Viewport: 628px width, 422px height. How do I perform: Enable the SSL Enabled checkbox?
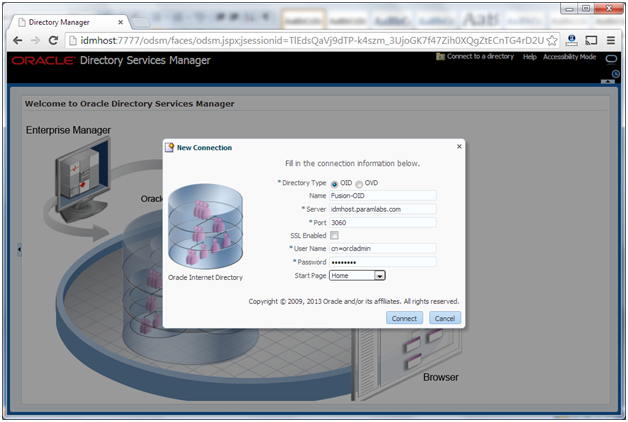click(334, 235)
